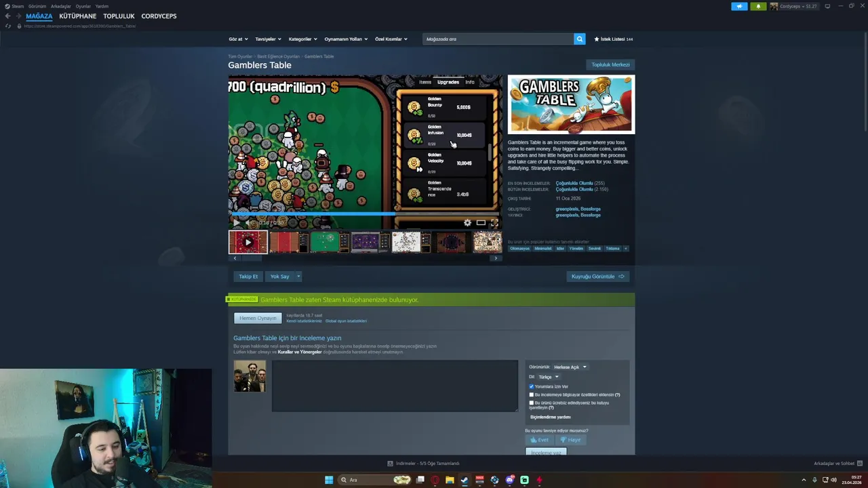Add more tags with plus button
Viewport: 868px width, 488px height.
coord(625,248)
